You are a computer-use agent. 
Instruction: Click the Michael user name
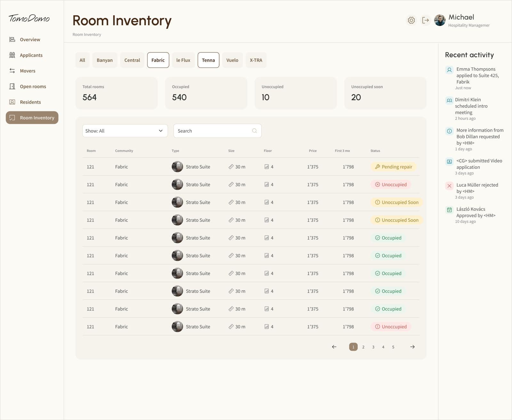click(461, 17)
